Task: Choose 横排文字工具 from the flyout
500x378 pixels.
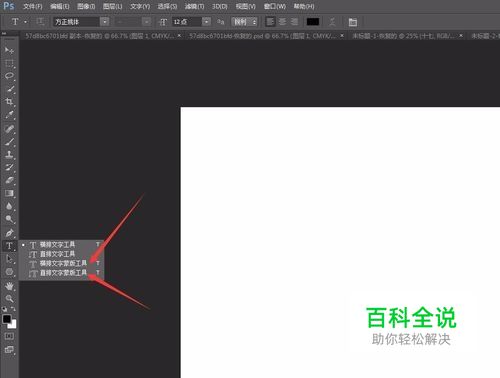Action: click(61, 245)
